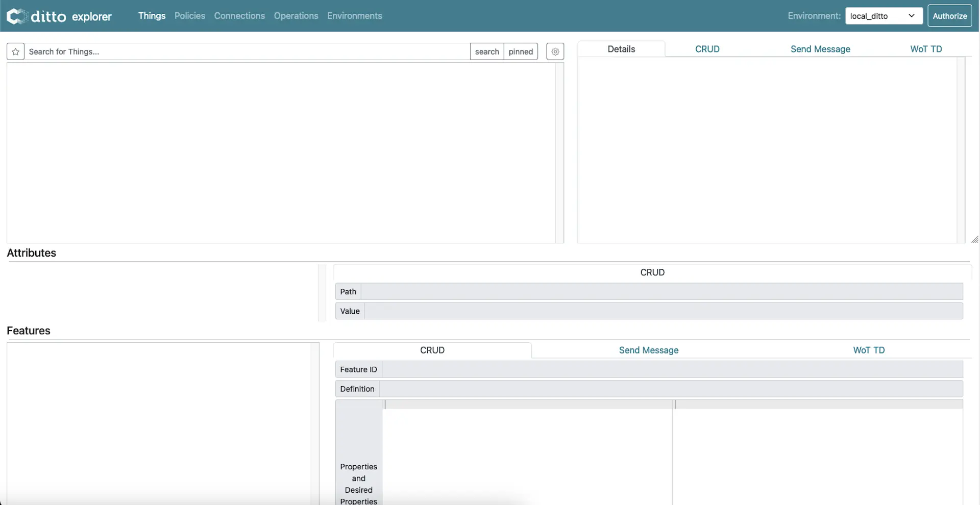Click the 'Properties and Desired Properties' label

pos(359,484)
